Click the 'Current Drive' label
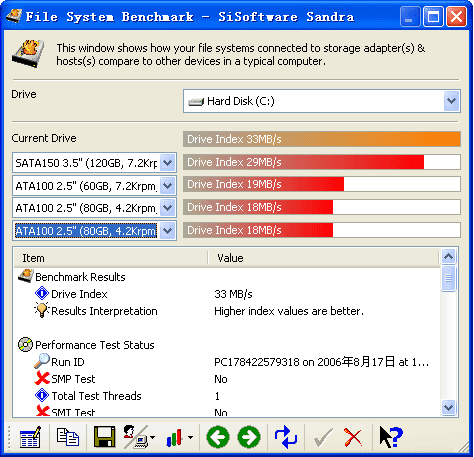The image size is (474, 457). click(44, 138)
